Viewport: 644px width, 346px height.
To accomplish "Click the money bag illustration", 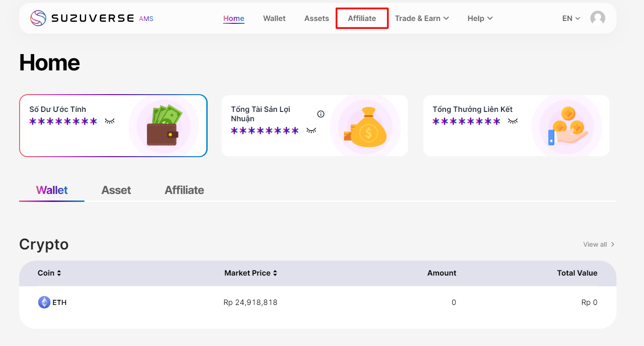I will [365, 127].
